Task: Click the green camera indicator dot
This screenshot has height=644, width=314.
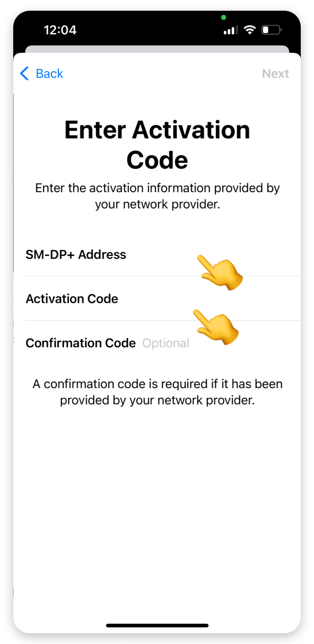Action: (x=224, y=17)
